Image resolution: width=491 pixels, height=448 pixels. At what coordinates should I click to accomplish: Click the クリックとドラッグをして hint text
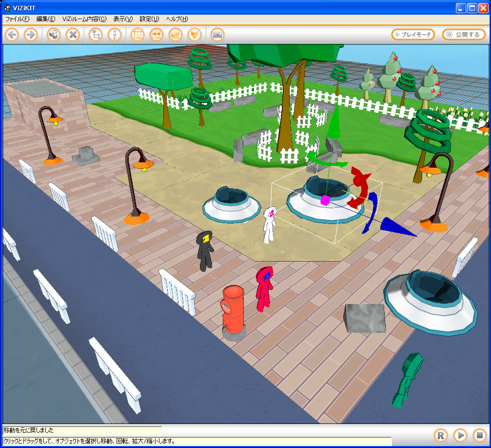[x=89, y=441]
